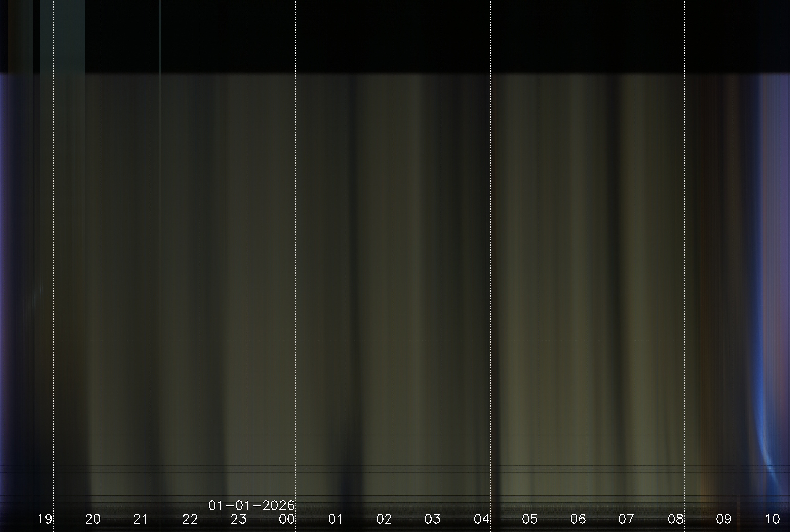Image resolution: width=790 pixels, height=532 pixels.
Task: Select the 01 hour marker
Action: pos(335,519)
